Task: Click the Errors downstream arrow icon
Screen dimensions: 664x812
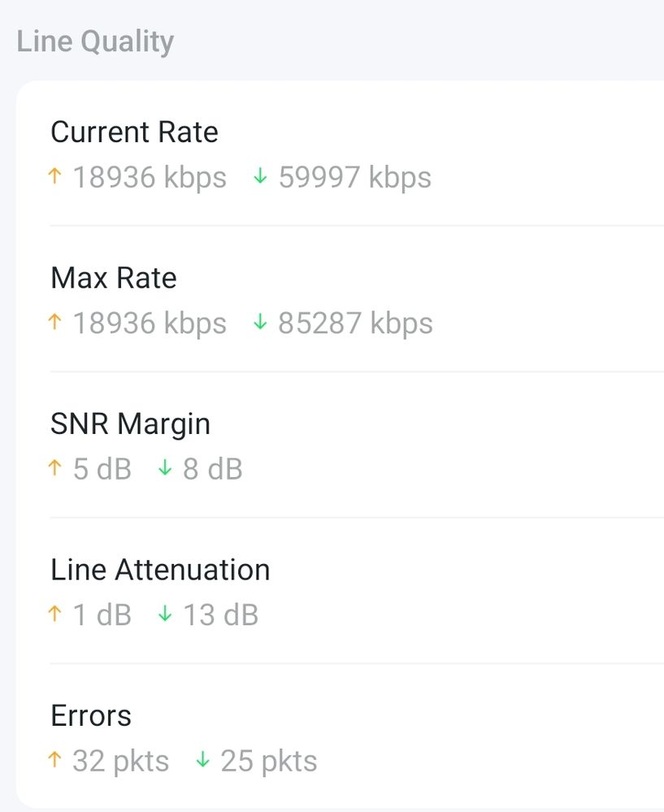Action: click(202, 761)
